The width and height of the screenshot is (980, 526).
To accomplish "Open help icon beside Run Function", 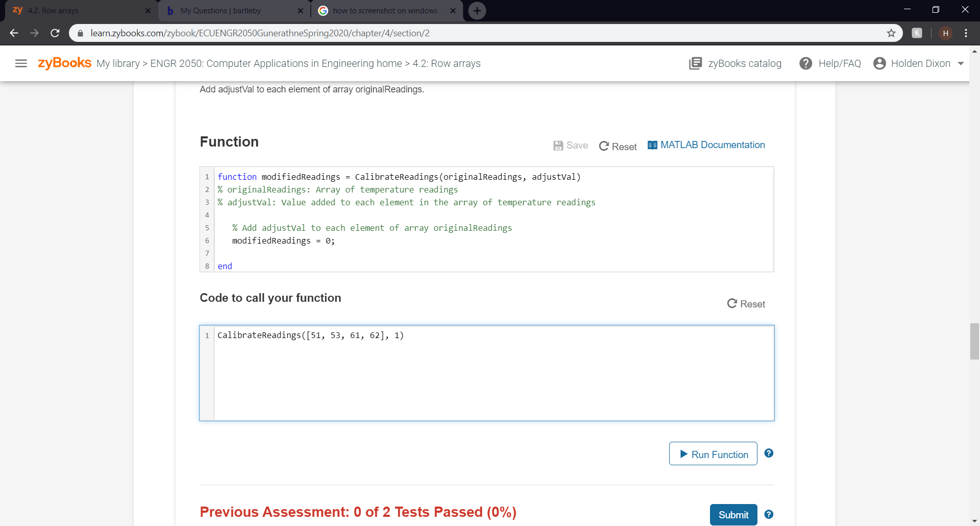I will [x=769, y=453].
